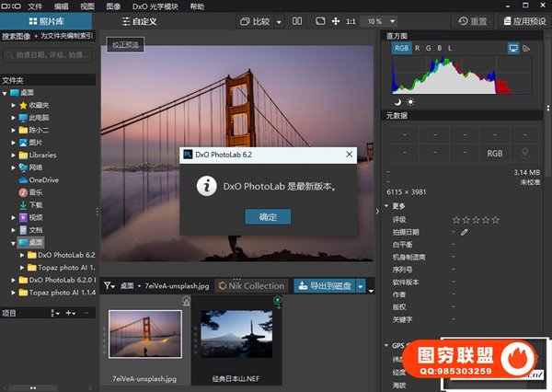Screen dimensions: 552x392
Task: Toggle highlight clipping sun indicator
Action: tap(409, 101)
